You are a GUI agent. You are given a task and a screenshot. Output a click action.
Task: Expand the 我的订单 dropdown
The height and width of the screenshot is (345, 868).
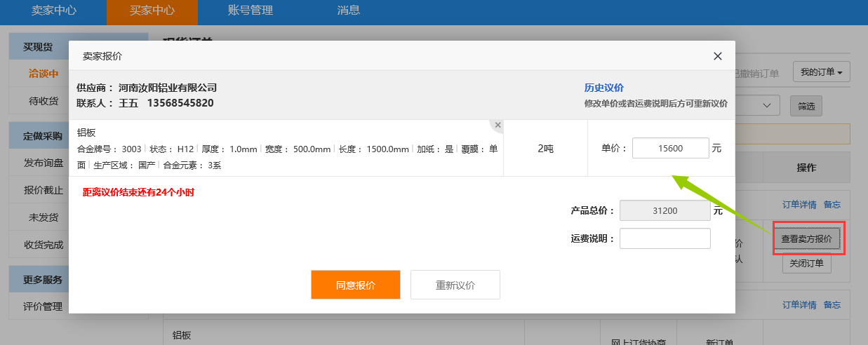[821, 72]
